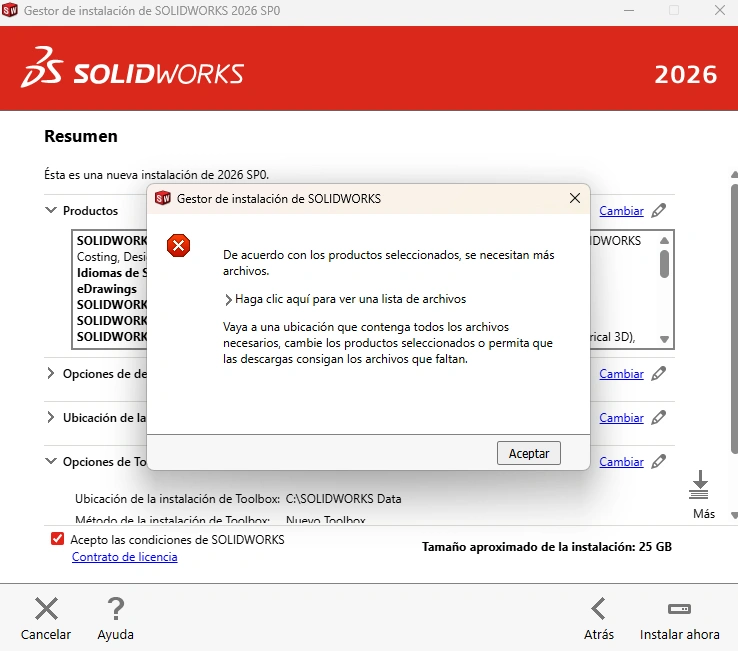Click Cambiar link in the 'Opciones de de' row
This screenshot has height=651, width=738.
(621, 374)
